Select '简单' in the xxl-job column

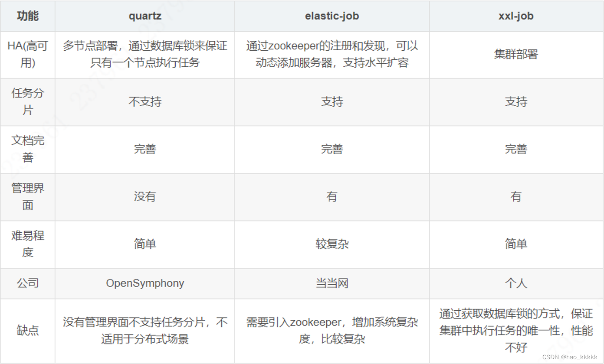(x=516, y=244)
